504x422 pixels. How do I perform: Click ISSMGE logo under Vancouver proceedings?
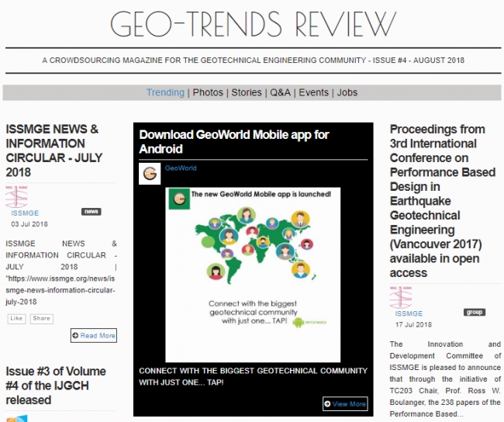[401, 297]
